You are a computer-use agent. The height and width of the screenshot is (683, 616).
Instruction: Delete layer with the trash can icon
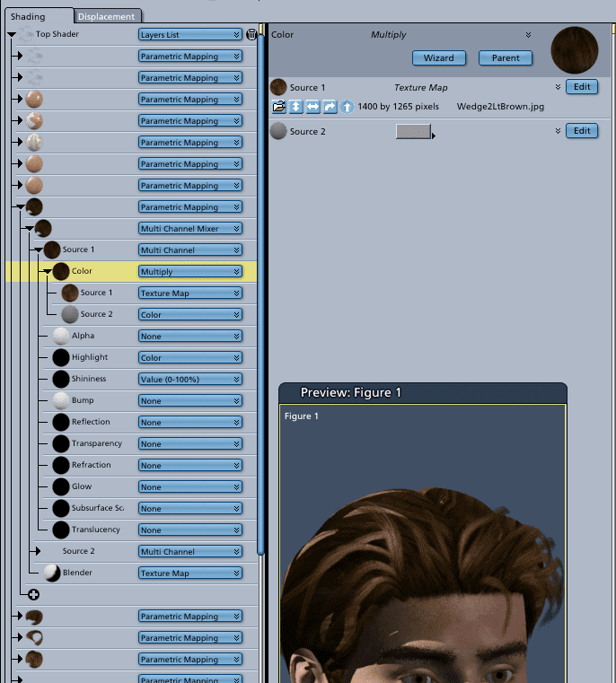(251, 34)
